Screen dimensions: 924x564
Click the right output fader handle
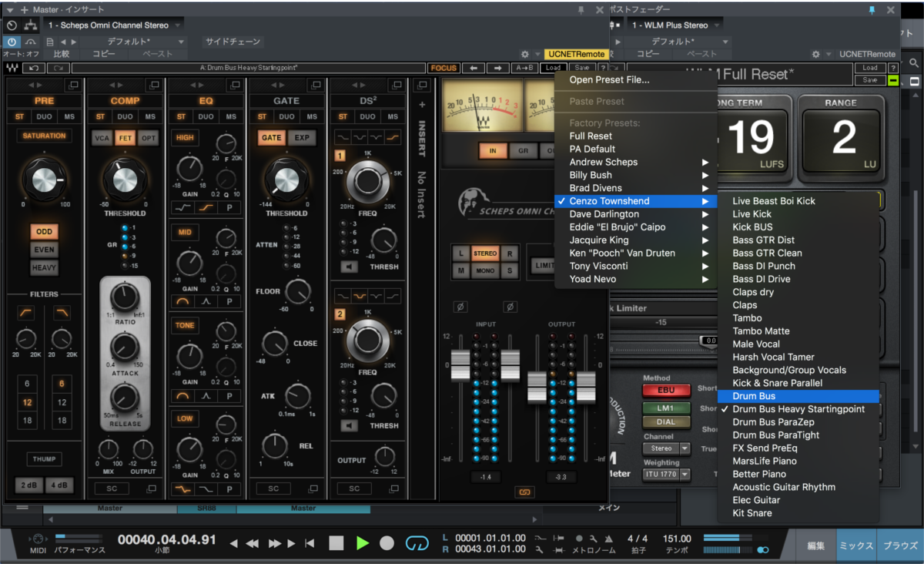(x=587, y=386)
